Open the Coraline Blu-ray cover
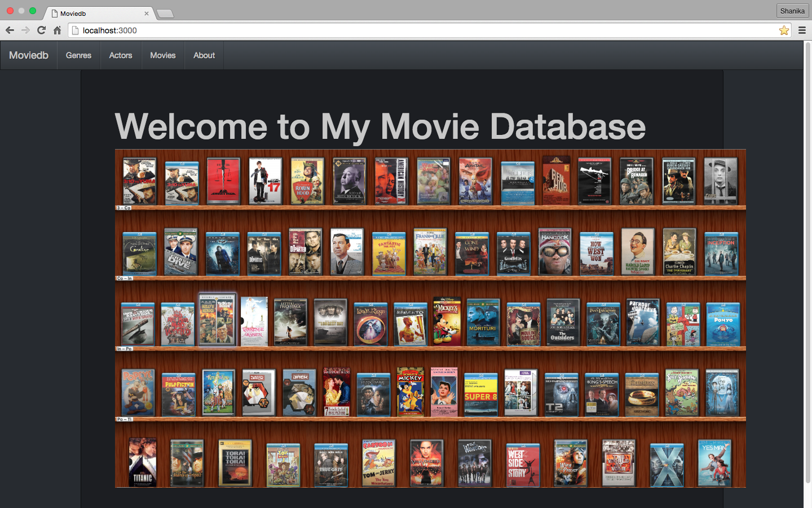This screenshot has height=508, width=812. pos(139,253)
